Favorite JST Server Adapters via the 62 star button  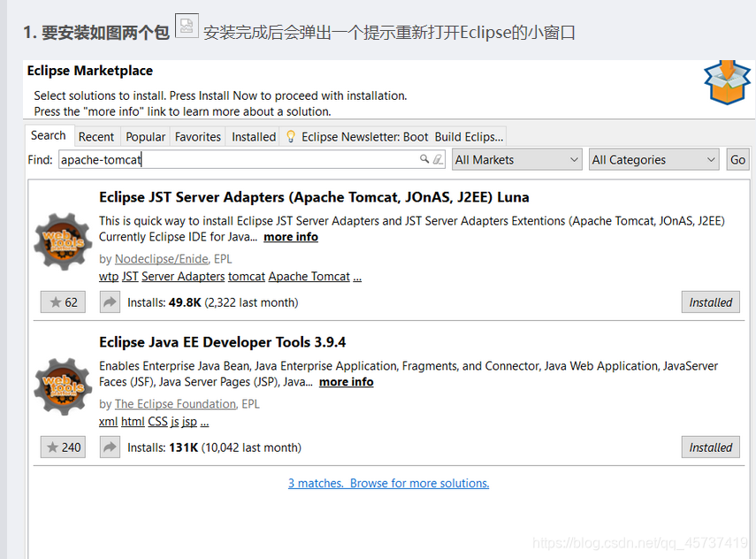coord(63,302)
